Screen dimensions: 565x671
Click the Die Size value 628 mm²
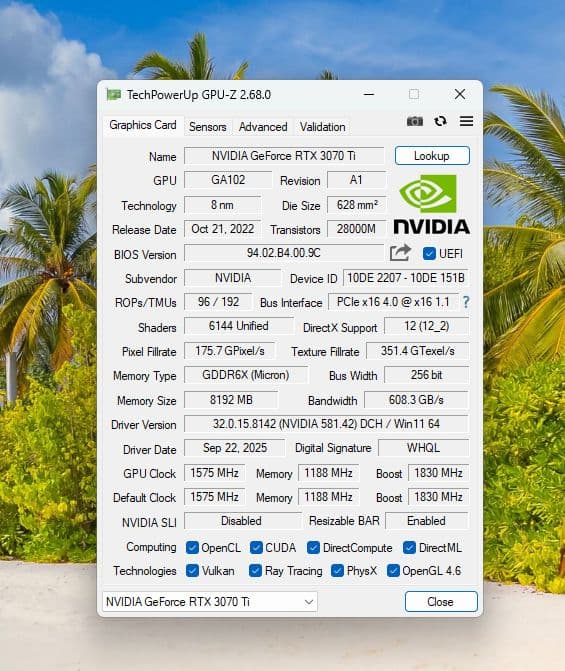tap(356, 205)
